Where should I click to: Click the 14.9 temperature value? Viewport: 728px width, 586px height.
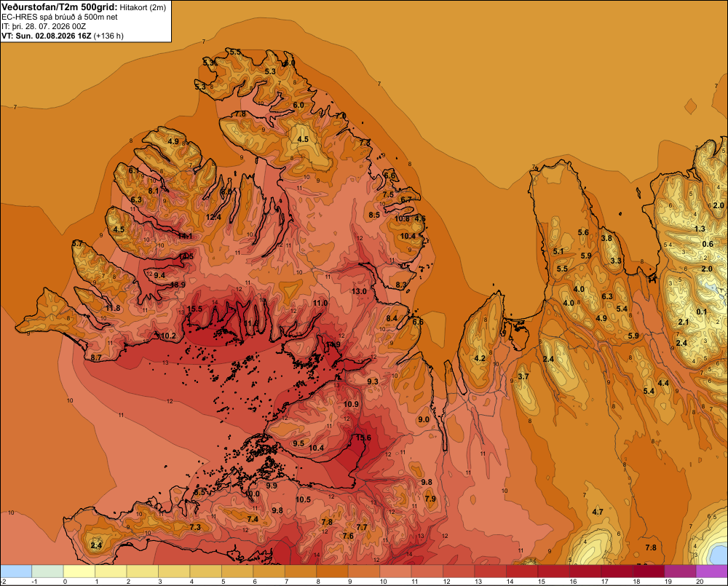coord(333,344)
